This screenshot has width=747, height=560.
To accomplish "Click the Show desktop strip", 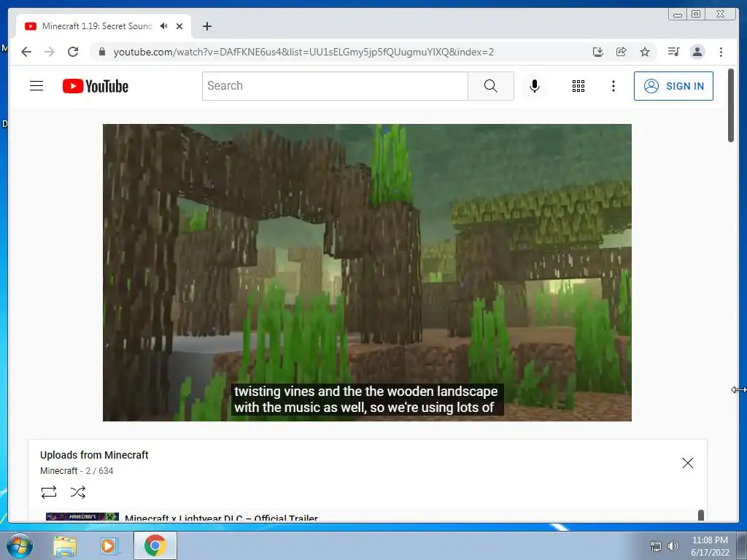I will [x=742, y=545].
